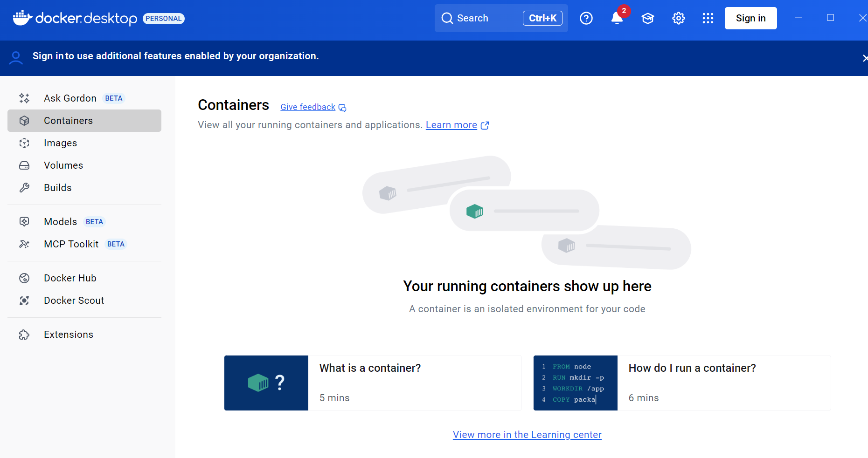Click the MCP Toolkit icon
Image resolution: width=868 pixels, height=458 pixels.
click(x=24, y=244)
